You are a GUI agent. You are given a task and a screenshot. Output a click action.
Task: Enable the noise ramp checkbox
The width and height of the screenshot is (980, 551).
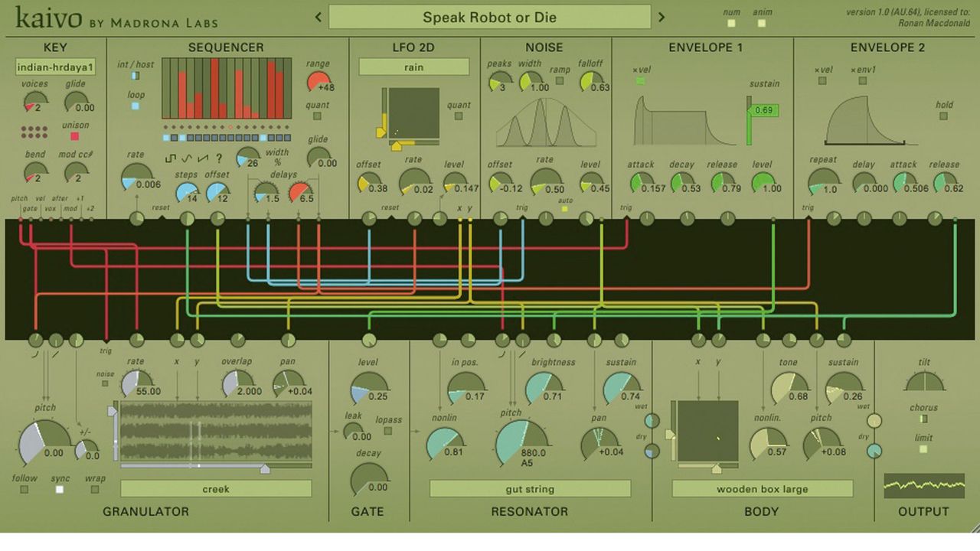pyautogui.click(x=560, y=80)
